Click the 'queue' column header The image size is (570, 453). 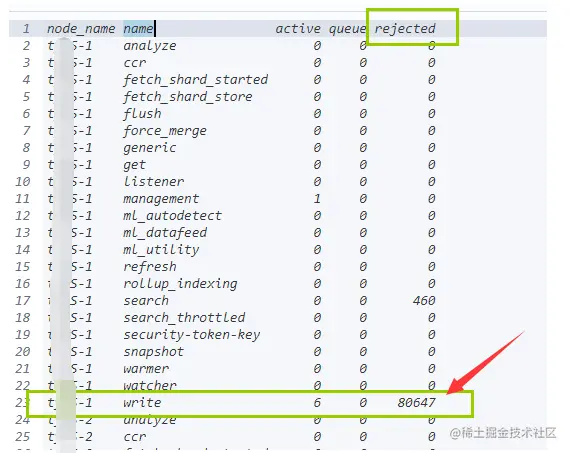[347, 29]
